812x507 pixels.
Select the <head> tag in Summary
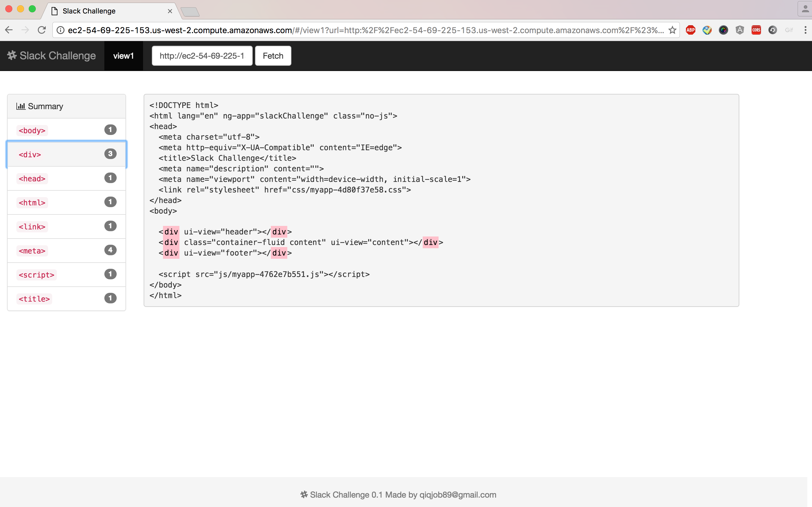point(67,178)
